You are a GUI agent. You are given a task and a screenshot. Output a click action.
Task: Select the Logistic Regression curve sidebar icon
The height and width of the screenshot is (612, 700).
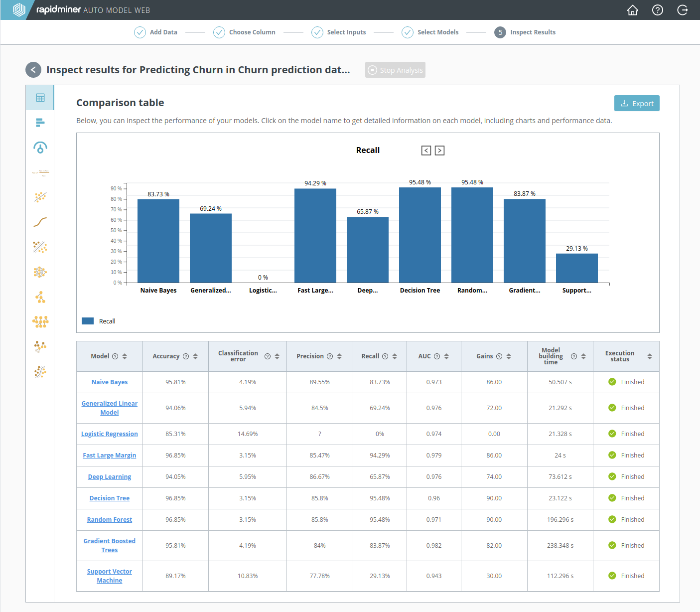tap(40, 222)
